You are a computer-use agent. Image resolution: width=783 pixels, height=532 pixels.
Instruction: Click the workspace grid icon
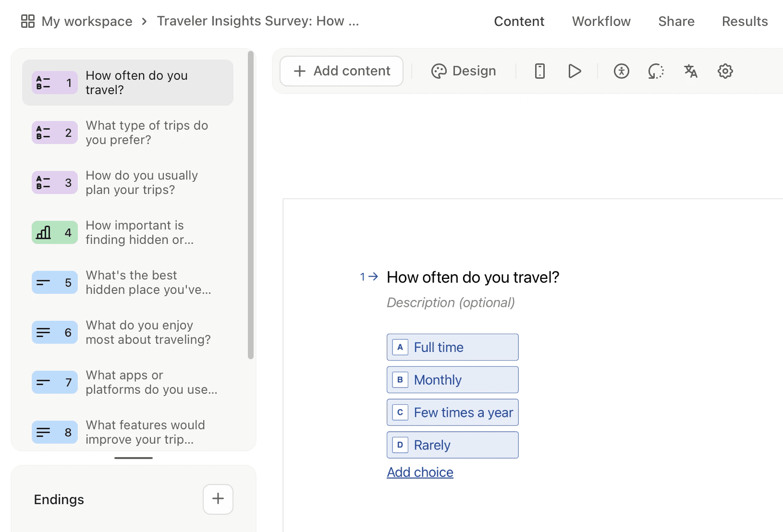[x=28, y=21]
